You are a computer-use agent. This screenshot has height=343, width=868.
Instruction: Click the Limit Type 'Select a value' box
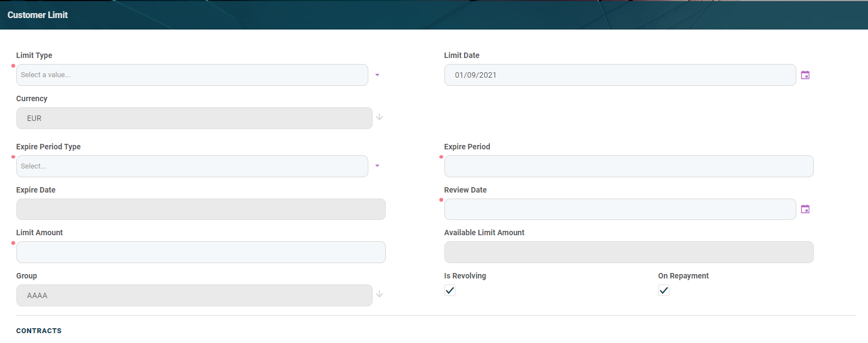click(x=192, y=75)
